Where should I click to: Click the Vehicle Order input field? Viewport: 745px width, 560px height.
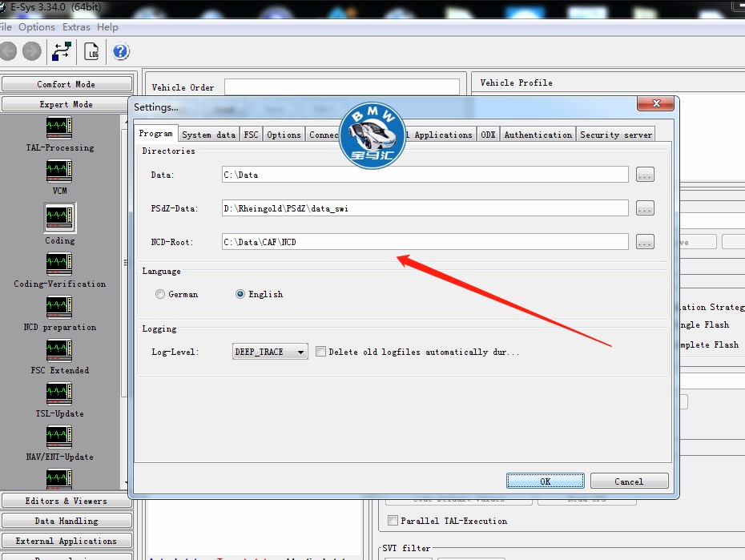pos(341,87)
